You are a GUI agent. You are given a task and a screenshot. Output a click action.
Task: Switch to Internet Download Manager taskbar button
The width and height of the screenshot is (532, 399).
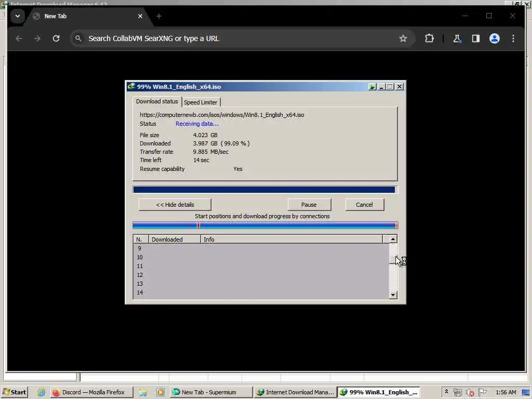295,392
